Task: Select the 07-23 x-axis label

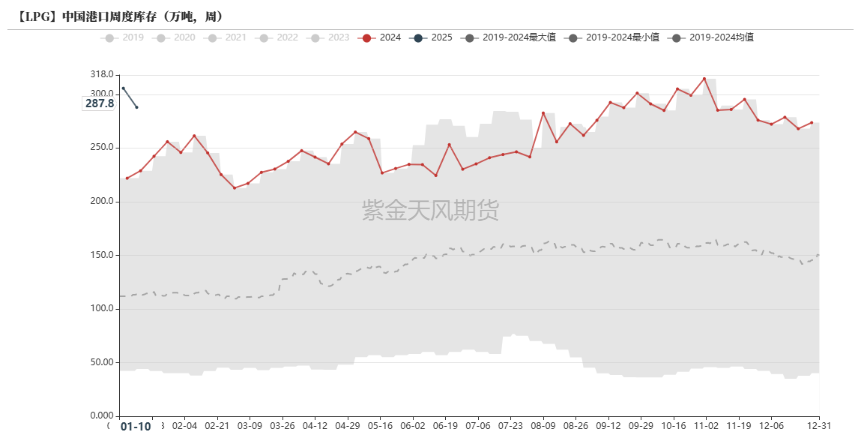Action: pos(510,426)
